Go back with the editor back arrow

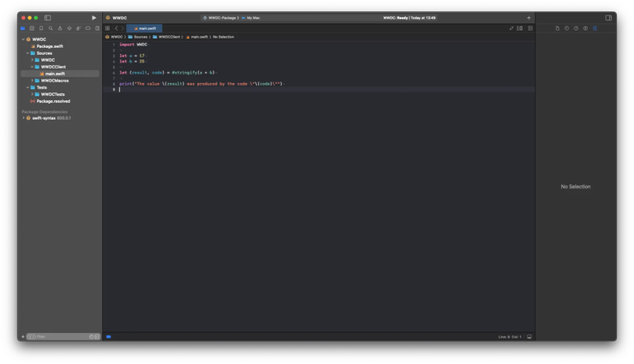tap(117, 28)
